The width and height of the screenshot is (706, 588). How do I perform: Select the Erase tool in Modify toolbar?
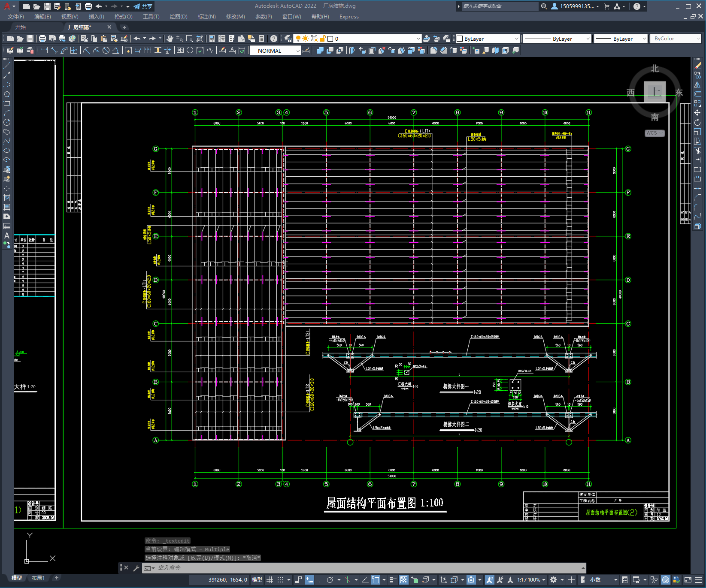coord(697,66)
